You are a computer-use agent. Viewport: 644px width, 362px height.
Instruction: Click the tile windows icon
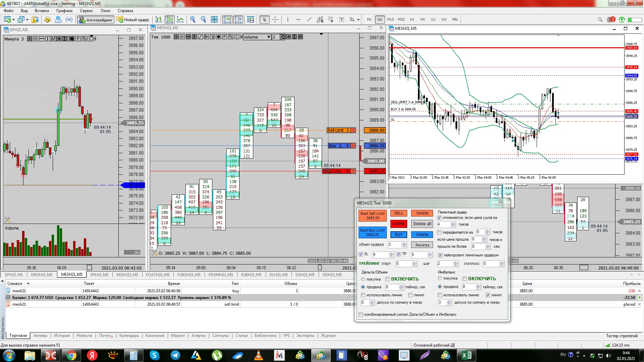tap(214, 19)
